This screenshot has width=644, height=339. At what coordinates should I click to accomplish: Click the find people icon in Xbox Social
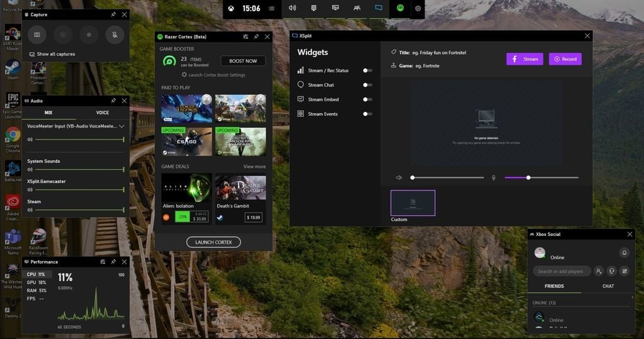coord(599,271)
